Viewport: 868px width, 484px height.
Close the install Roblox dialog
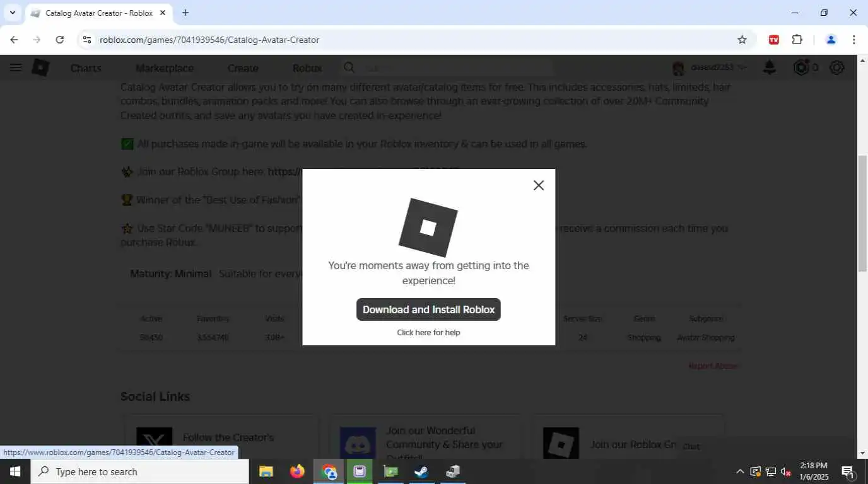tap(538, 185)
